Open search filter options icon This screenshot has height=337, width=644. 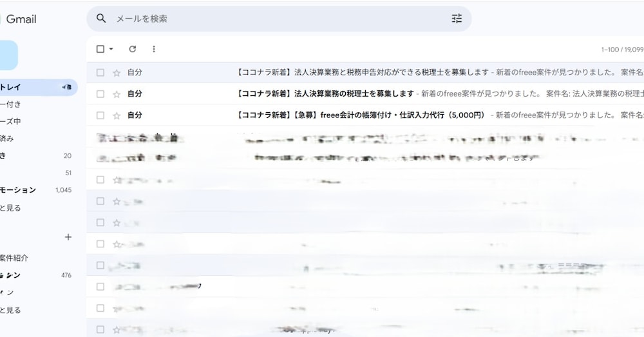[457, 19]
